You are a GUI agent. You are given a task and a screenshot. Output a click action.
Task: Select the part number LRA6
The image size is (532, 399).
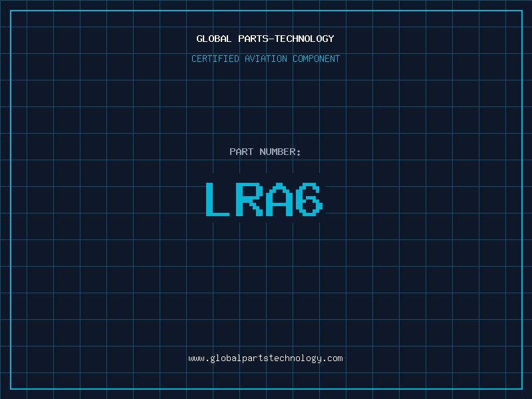point(264,199)
